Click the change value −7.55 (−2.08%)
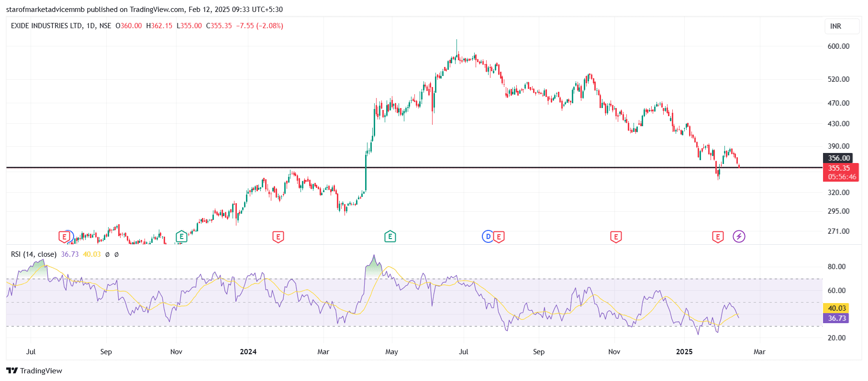Viewport: 868px width, 381px height. pos(260,26)
